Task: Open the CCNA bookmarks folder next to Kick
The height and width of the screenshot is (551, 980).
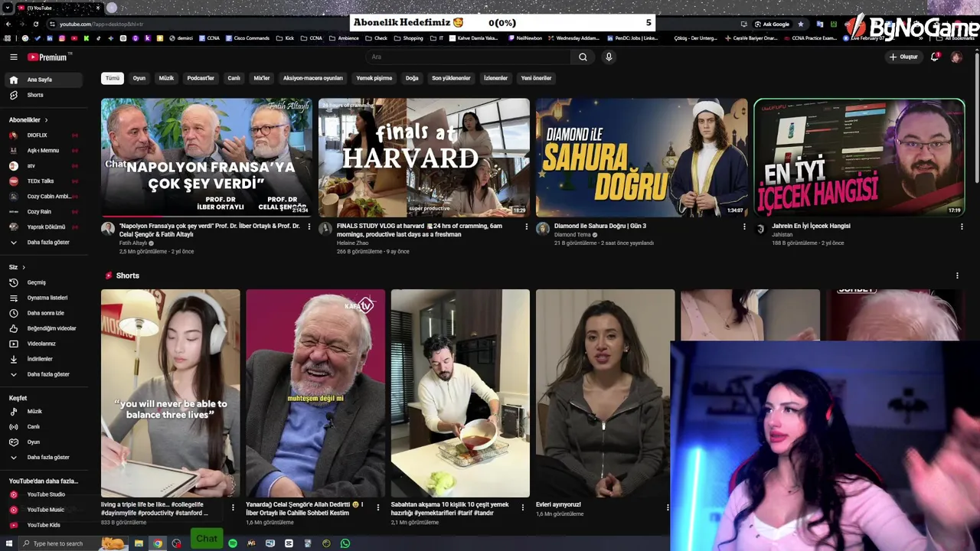Action: 312,38
